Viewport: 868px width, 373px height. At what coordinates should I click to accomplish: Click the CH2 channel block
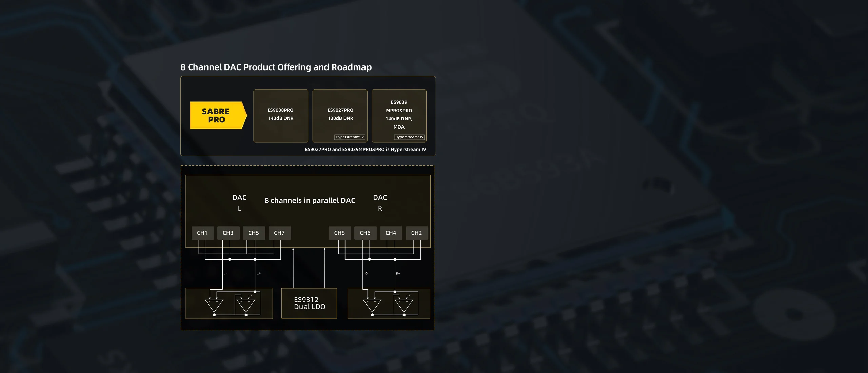[x=416, y=233]
